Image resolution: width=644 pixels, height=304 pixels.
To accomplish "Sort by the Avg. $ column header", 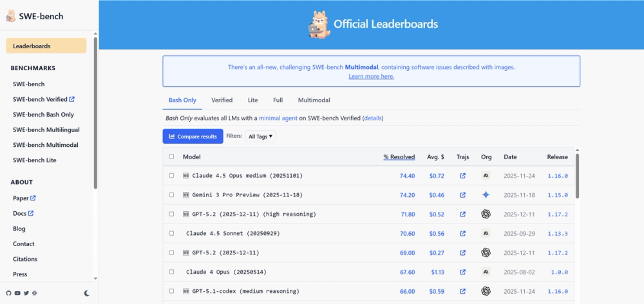I will (435, 157).
